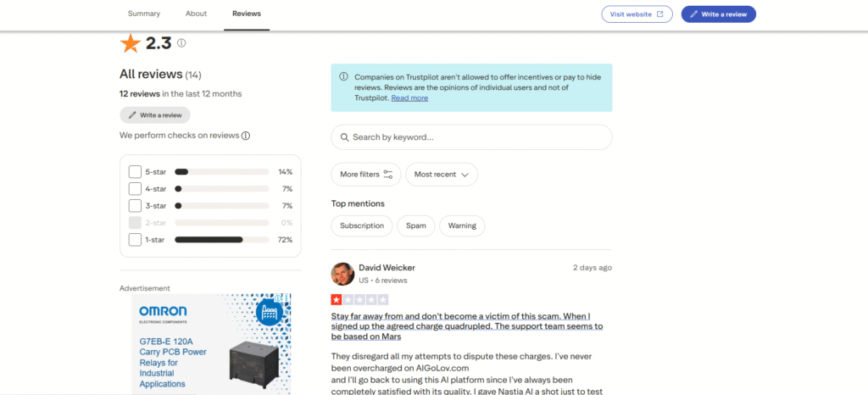Image resolution: width=868 pixels, height=395 pixels.
Task: Switch to the About tab
Action: 197,14
